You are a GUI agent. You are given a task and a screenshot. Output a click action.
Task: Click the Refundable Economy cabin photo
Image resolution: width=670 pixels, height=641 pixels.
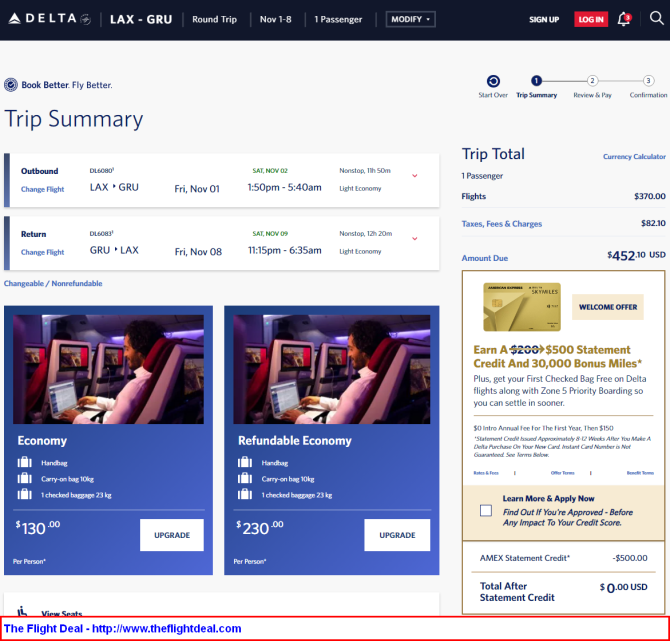pyautogui.click(x=332, y=369)
